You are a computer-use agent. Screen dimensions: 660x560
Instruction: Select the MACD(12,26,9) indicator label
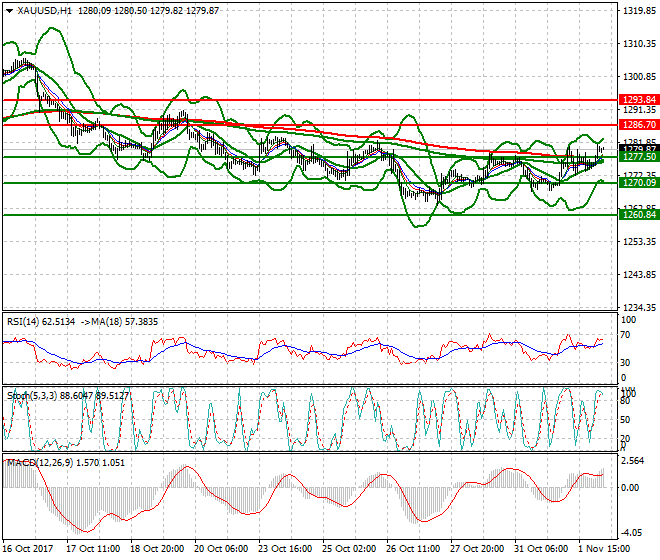tap(36, 462)
